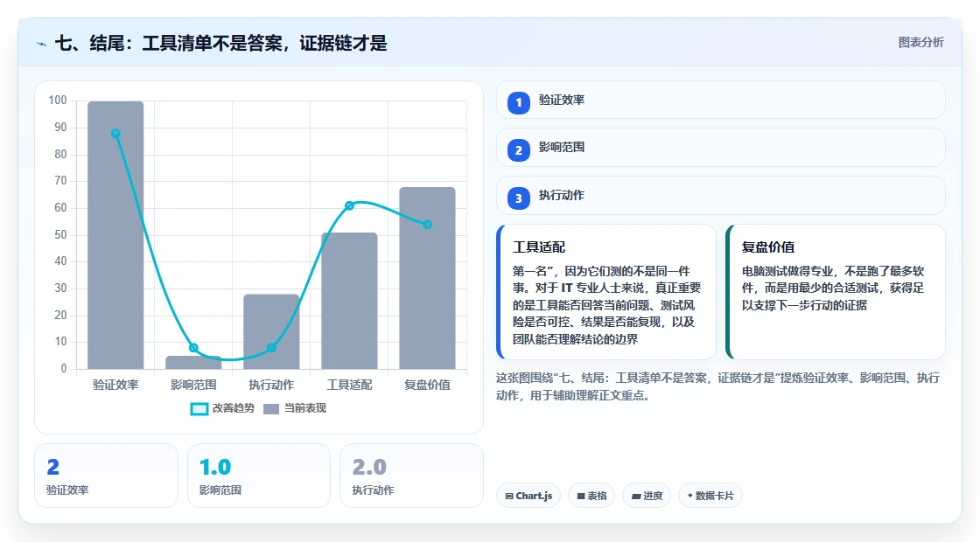Screen dimensions: 980x542
Task: Open the 影响范围 list item
Action: 721,148
